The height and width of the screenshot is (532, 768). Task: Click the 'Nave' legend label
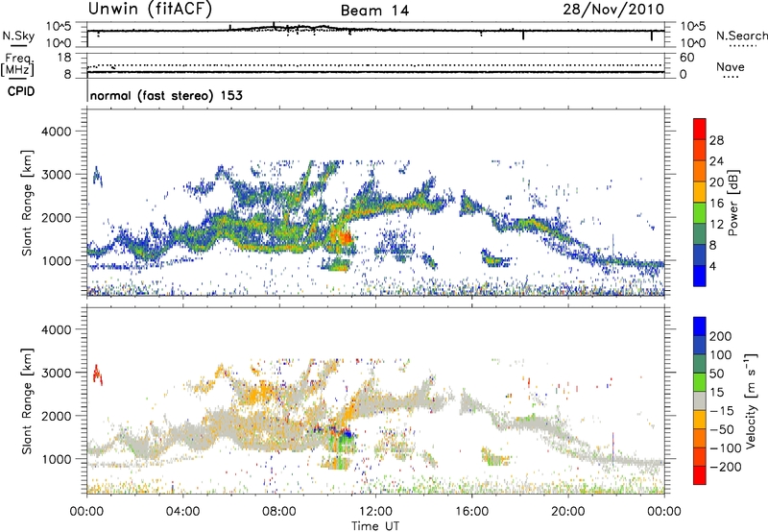pyautogui.click(x=731, y=67)
